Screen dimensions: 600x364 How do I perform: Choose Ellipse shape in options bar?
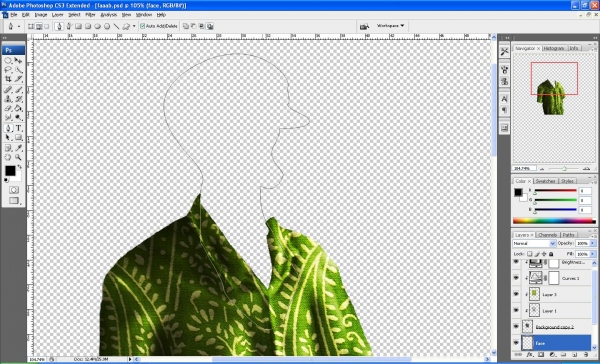[97, 26]
